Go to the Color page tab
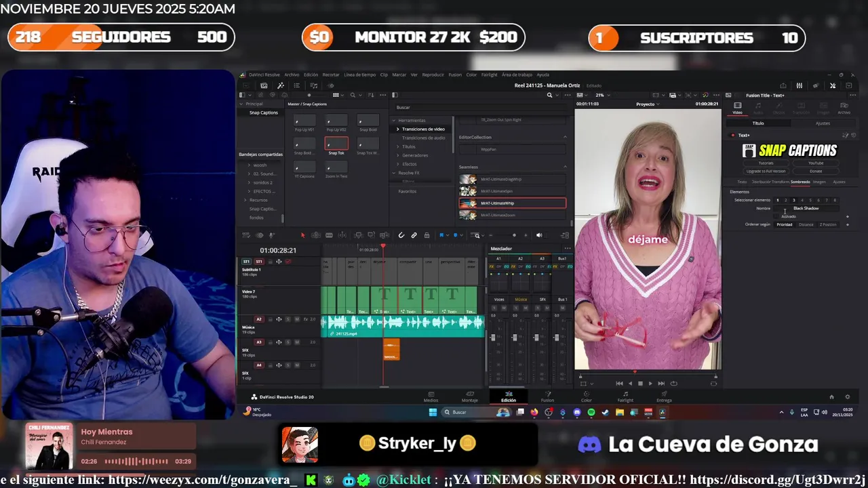Screen dimensions: 868x488 point(587,396)
